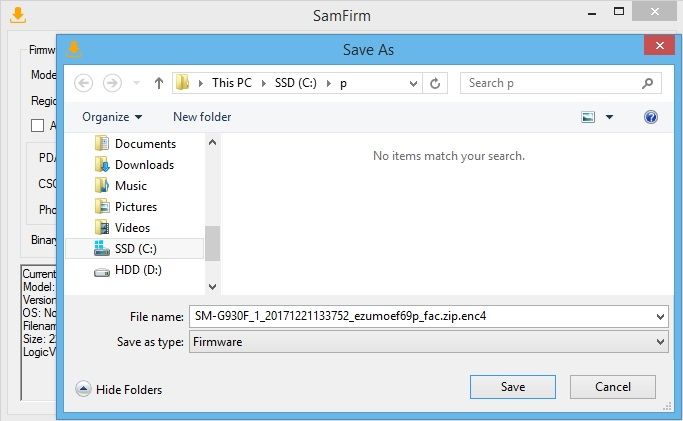The height and width of the screenshot is (421, 683).
Task: Go forward using the Forward arrow
Action: tap(112, 83)
